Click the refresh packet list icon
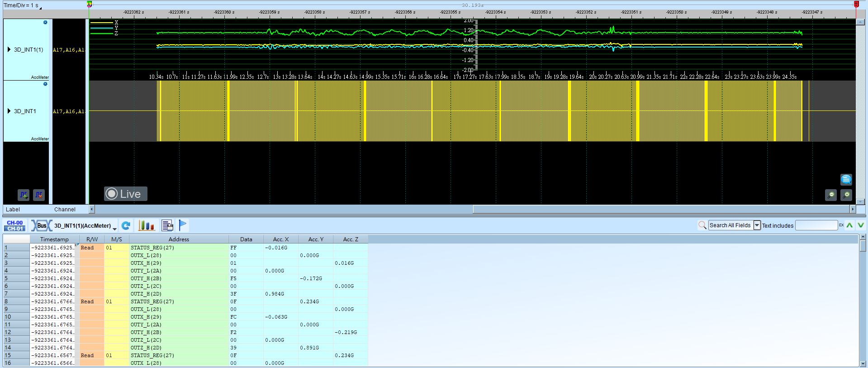This screenshot has width=868, height=368. click(126, 225)
